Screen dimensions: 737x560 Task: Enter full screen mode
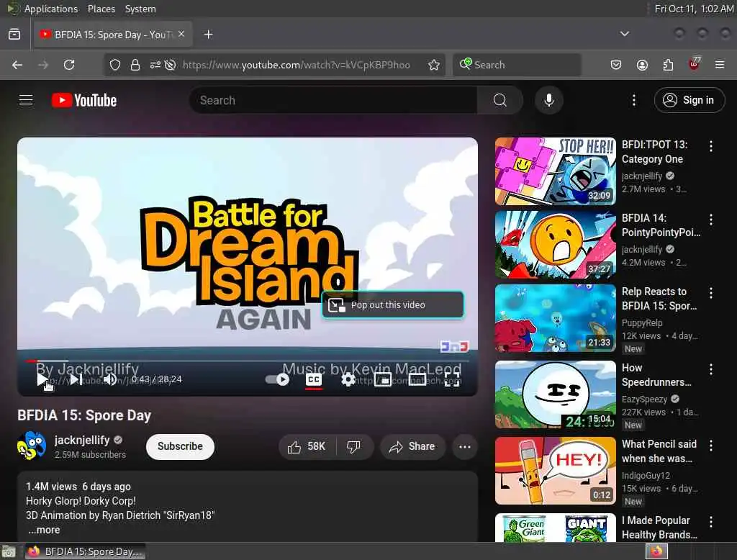452,379
